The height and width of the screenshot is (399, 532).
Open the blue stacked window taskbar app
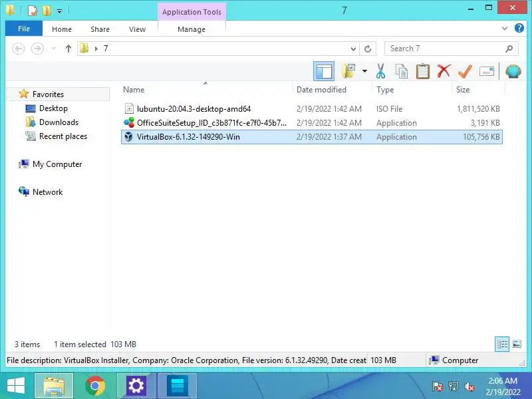coord(178,386)
